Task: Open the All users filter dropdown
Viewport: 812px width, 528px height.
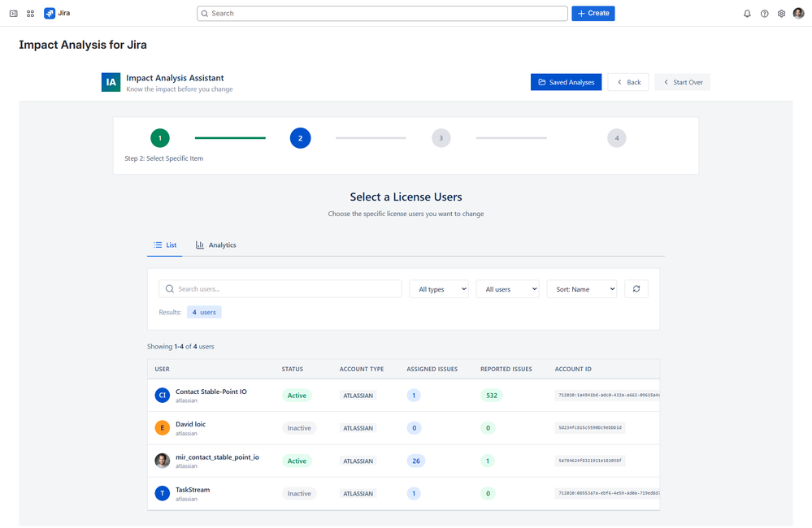Action: (x=507, y=289)
